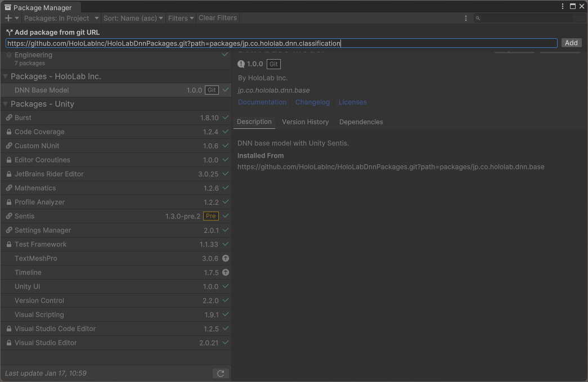
Task: Open the add package dropdown arrow
Action: click(x=16, y=18)
